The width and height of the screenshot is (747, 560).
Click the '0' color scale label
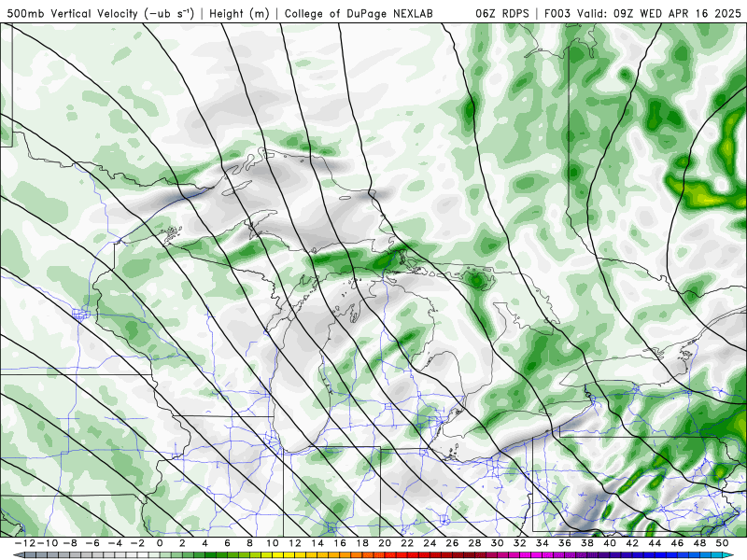click(160, 543)
